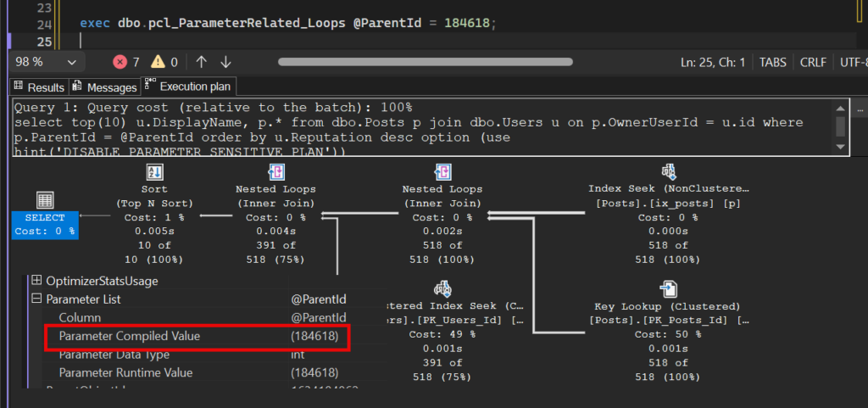
Task: Click line 24 in the editor gutter
Action: 45,24
